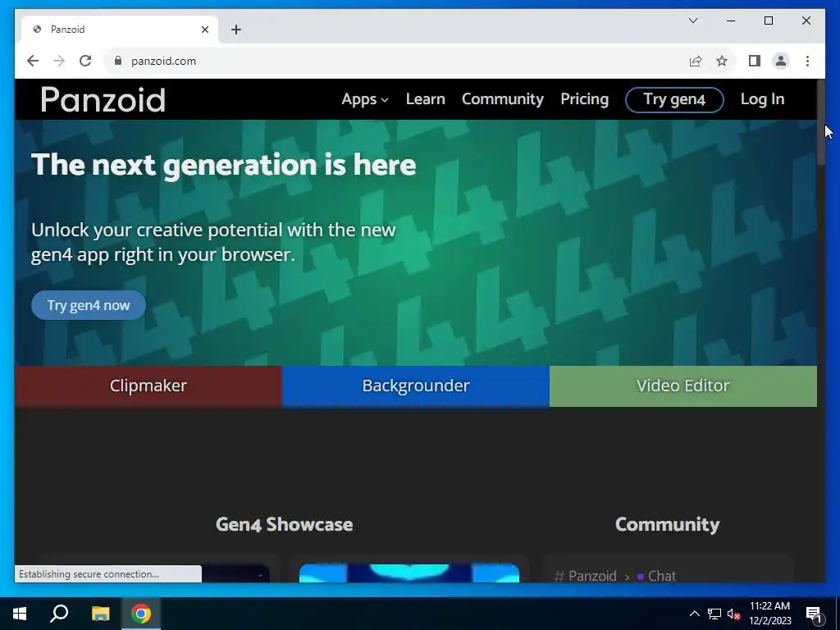This screenshot has height=630, width=840.
Task: Click the browser forward arrow
Action: (x=59, y=61)
